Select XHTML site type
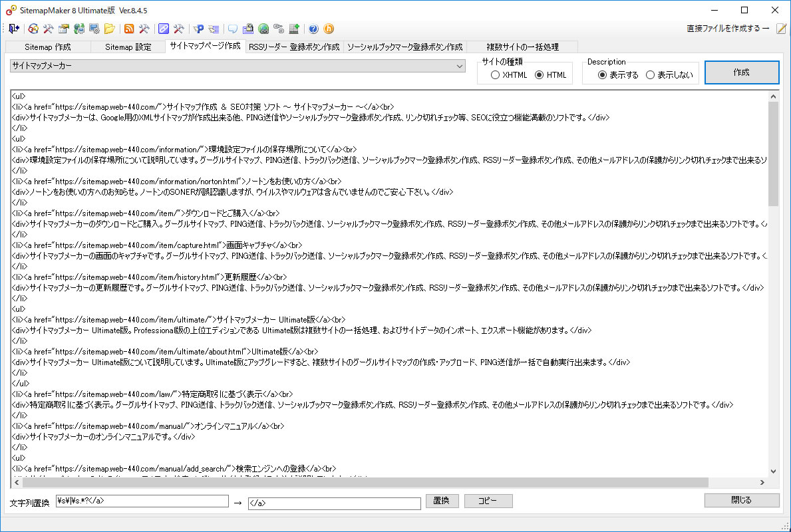Viewport: 791px width, 532px height. 508,74
